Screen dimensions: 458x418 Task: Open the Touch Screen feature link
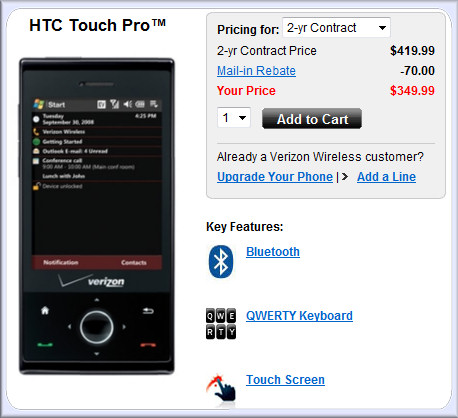pos(285,380)
